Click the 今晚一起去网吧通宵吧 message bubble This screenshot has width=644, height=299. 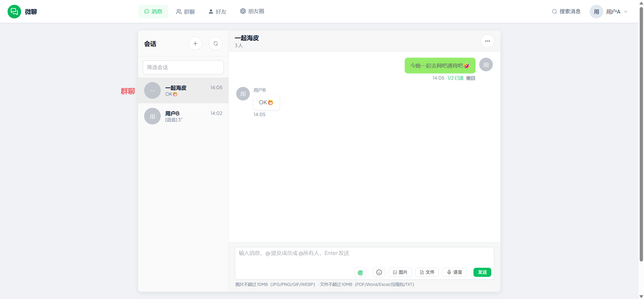(x=440, y=65)
